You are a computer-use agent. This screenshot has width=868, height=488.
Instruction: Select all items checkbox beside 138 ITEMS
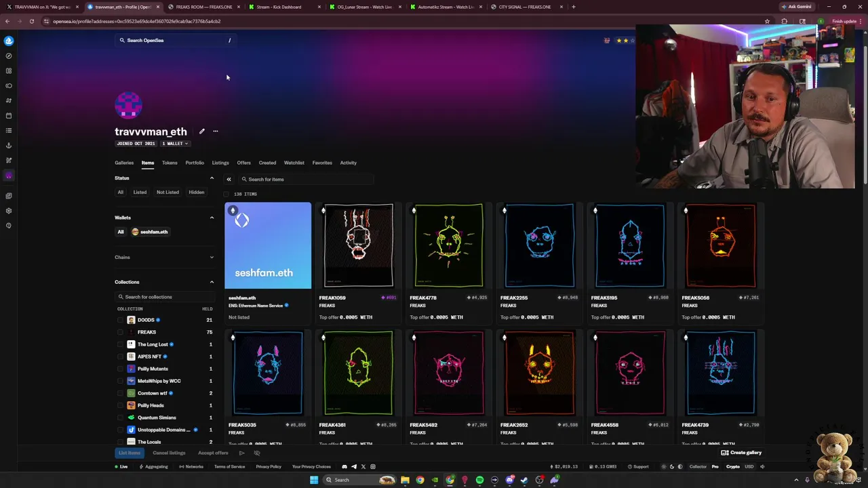[226, 194]
